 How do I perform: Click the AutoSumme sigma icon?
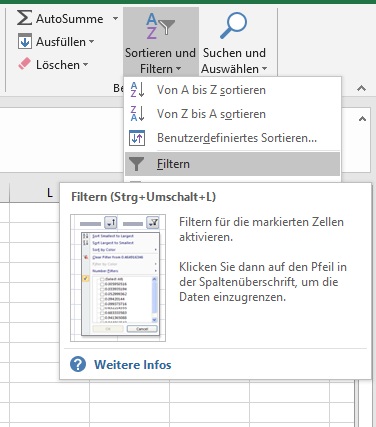click(x=24, y=18)
